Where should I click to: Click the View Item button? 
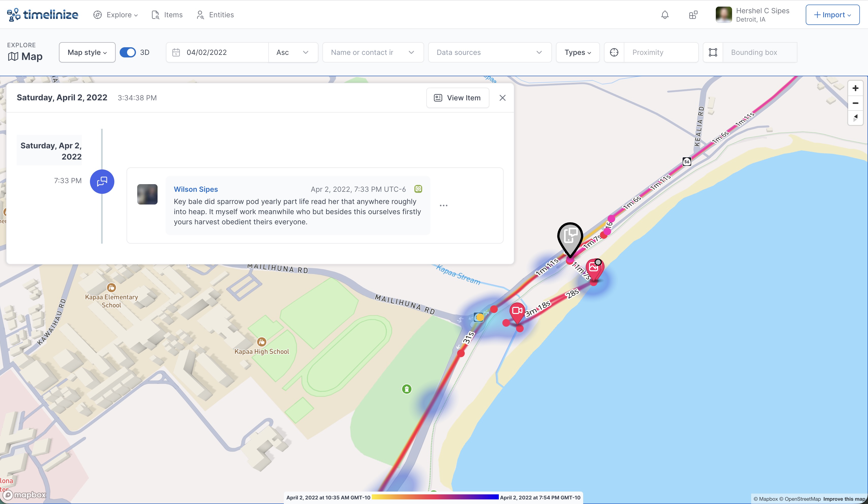(457, 98)
